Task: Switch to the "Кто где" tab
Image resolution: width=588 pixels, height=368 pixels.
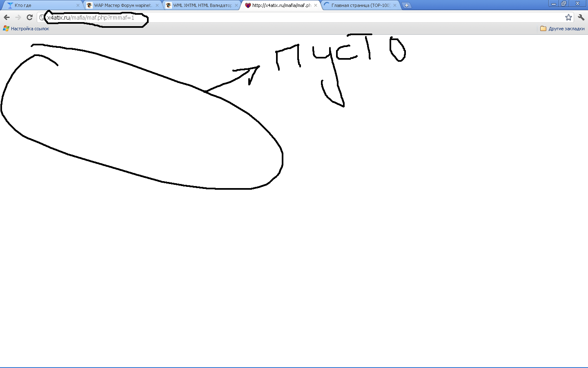Action: [41, 5]
